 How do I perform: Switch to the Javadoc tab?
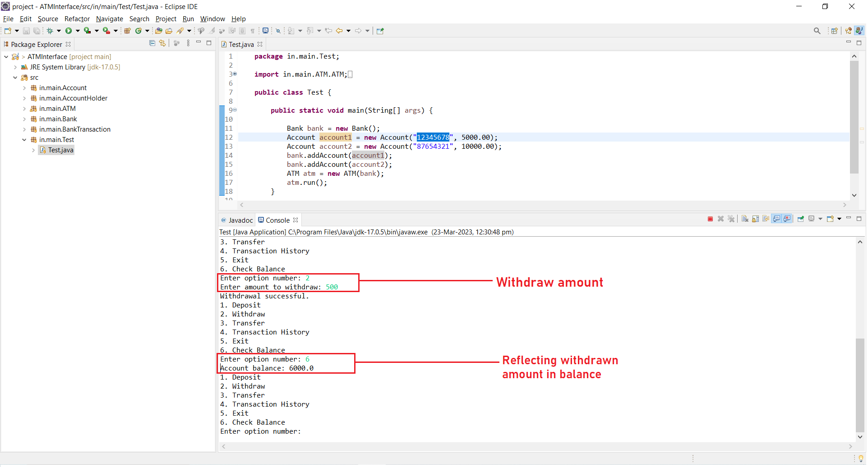(x=237, y=220)
